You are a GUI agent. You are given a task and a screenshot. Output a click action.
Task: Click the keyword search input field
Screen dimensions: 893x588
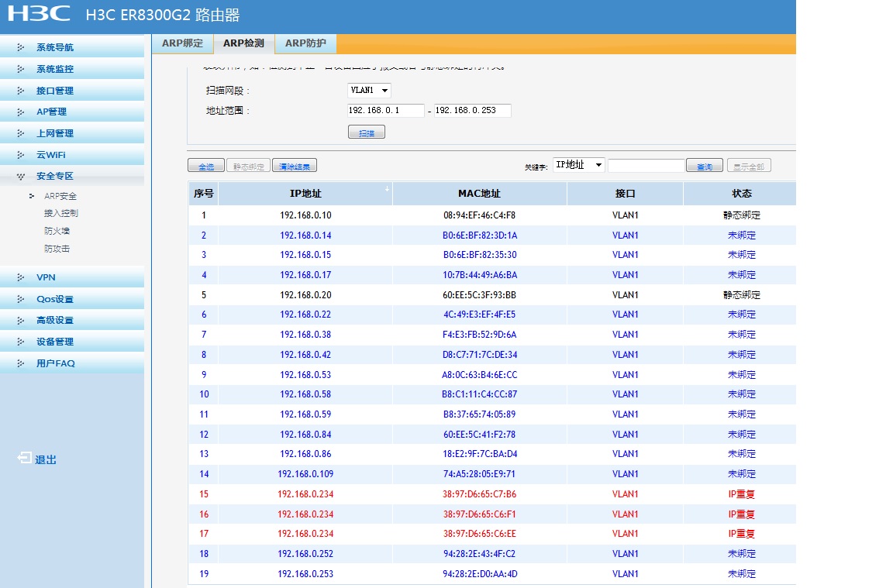[x=646, y=166]
